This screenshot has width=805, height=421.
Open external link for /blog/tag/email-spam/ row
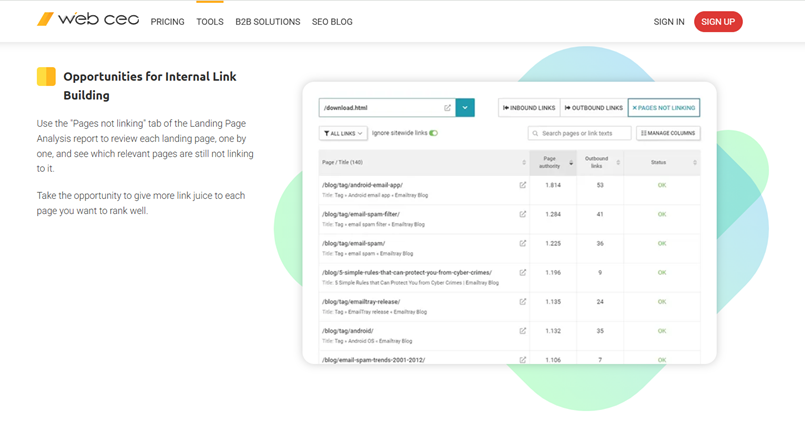(x=522, y=243)
